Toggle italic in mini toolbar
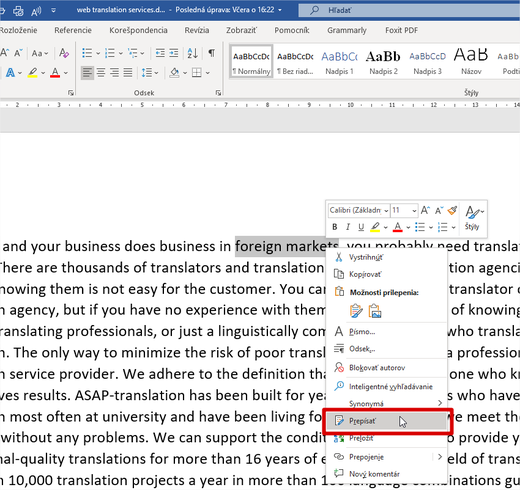 [348, 227]
